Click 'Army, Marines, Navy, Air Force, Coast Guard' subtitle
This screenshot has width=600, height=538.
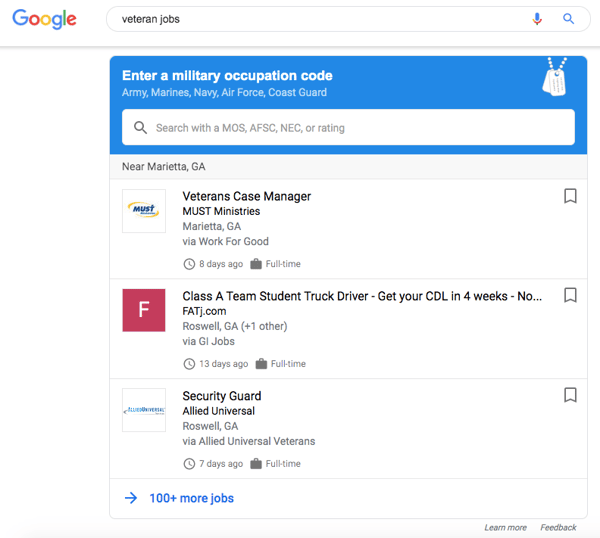point(224,93)
